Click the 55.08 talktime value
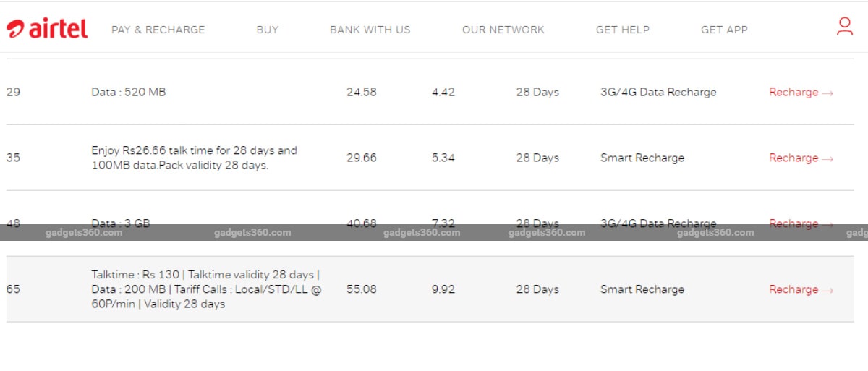The width and height of the screenshot is (868, 371). coord(362,290)
